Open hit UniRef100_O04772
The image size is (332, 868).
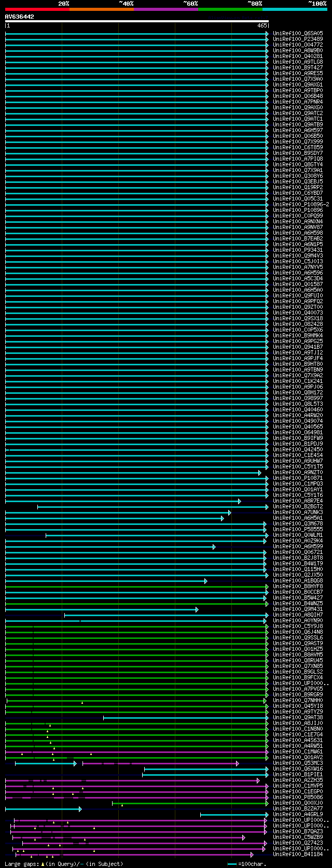(x=298, y=45)
